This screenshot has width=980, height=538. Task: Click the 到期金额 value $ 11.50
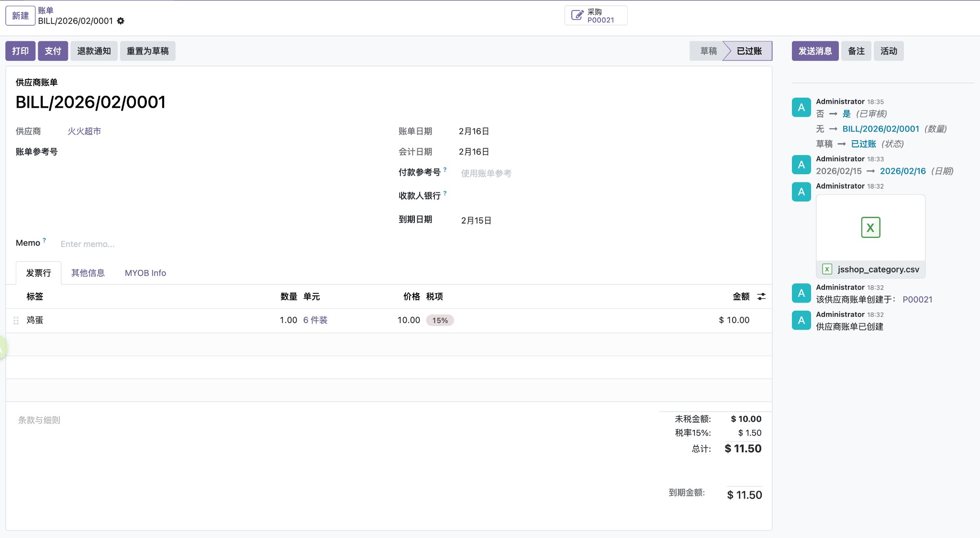tap(744, 495)
